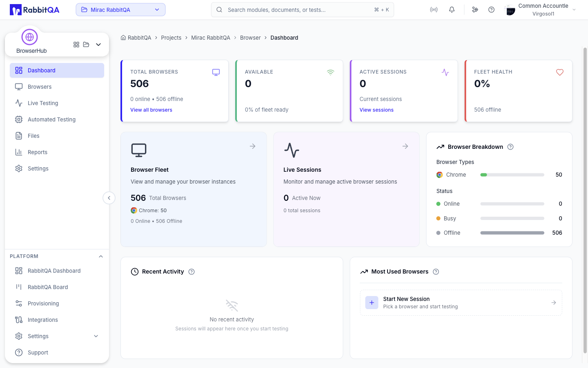Viewport: 588px width, 368px height.
Task: Click the '506 offline' Fleet Health text
Action: (488, 110)
